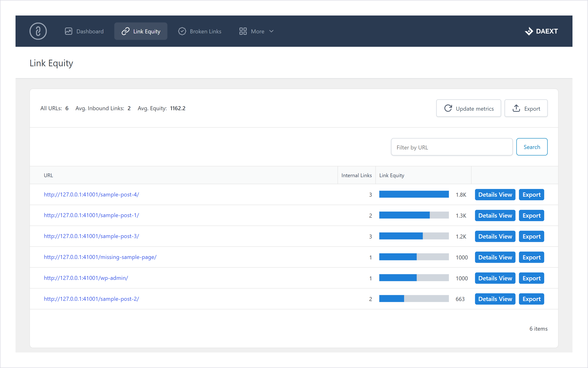The width and height of the screenshot is (588, 368).
Task: Click the refresh icon in Update metrics
Action: [x=448, y=108]
